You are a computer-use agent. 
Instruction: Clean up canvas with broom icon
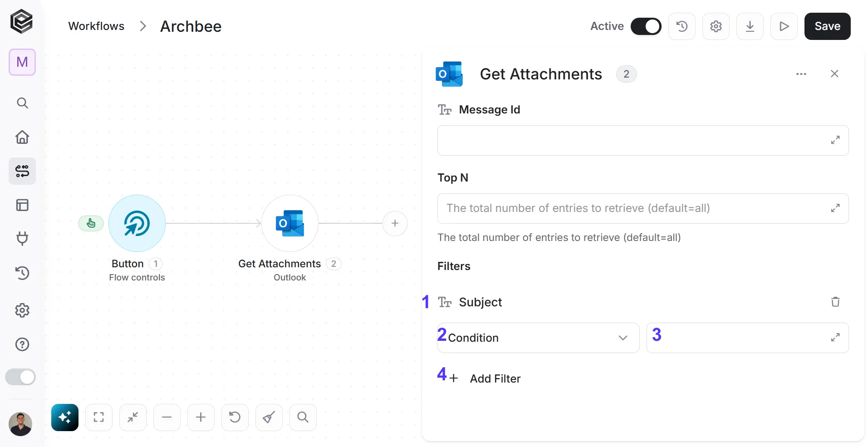point(269,418)
